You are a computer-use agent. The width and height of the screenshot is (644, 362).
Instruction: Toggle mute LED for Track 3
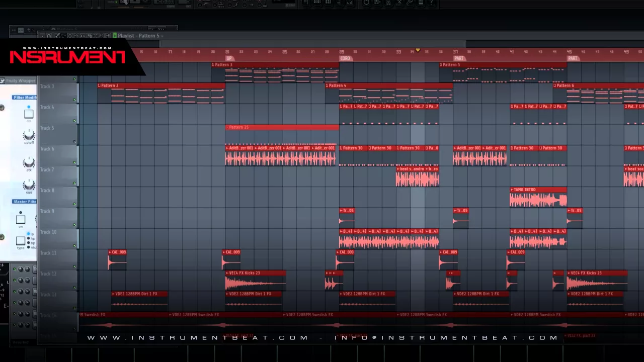point(74,100)
